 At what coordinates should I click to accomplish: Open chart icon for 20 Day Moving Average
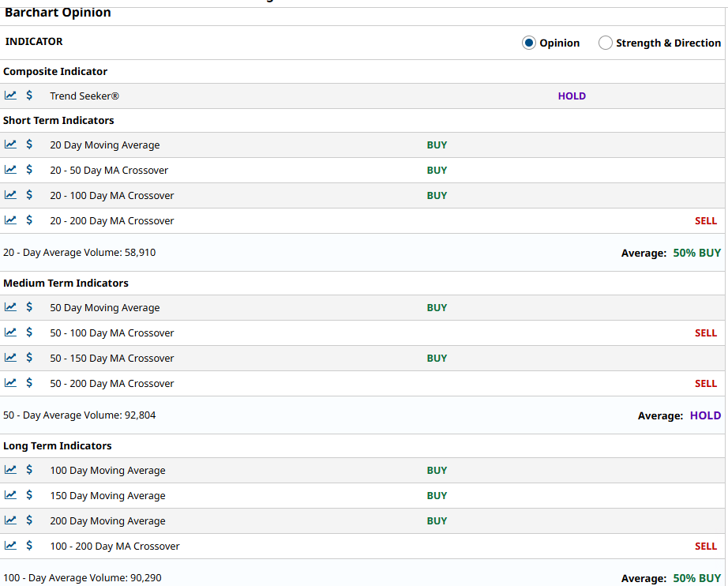pos(10,144)
